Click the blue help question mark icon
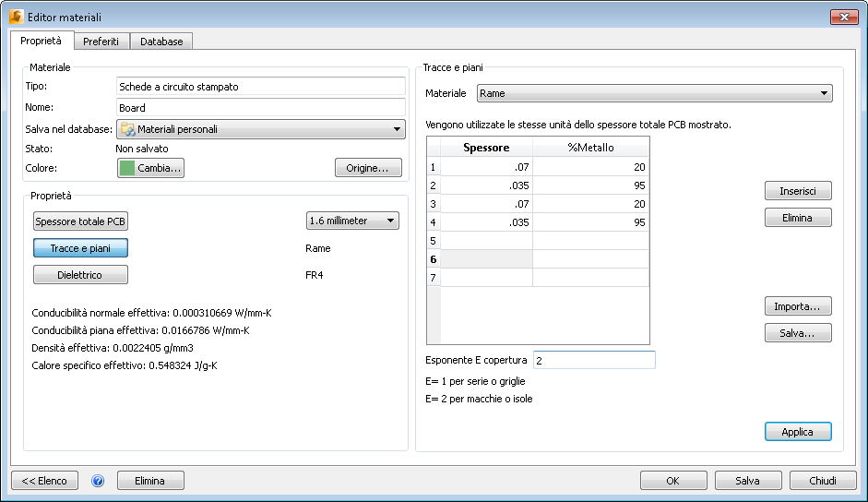Screen dimensions: 868x502 [98, 481]
